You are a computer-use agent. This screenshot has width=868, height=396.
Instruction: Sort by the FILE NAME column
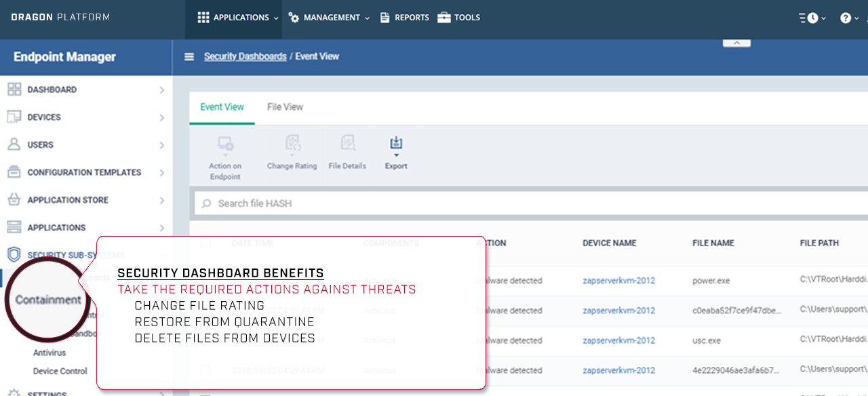tap(713, 243)
